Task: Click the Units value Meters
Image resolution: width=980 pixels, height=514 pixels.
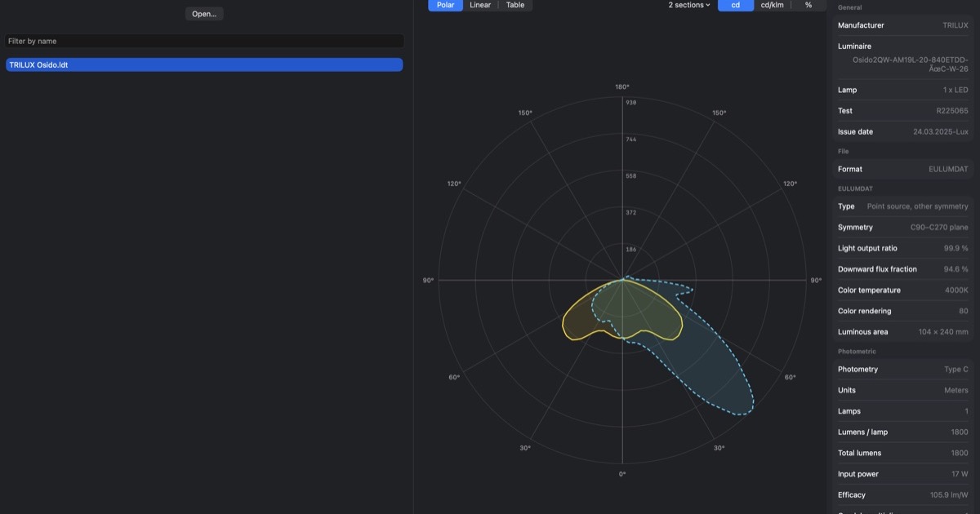Action: [x=956, y=390]
